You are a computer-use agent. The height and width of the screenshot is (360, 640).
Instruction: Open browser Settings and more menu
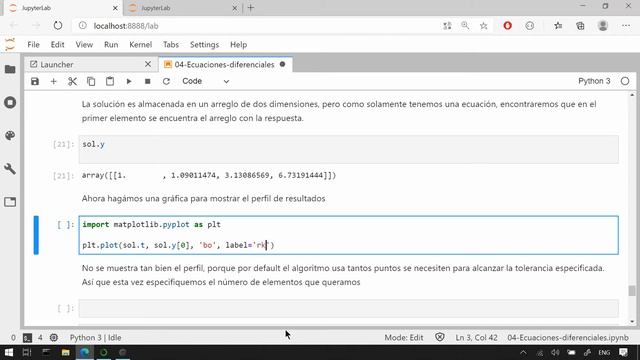(626, 26)
